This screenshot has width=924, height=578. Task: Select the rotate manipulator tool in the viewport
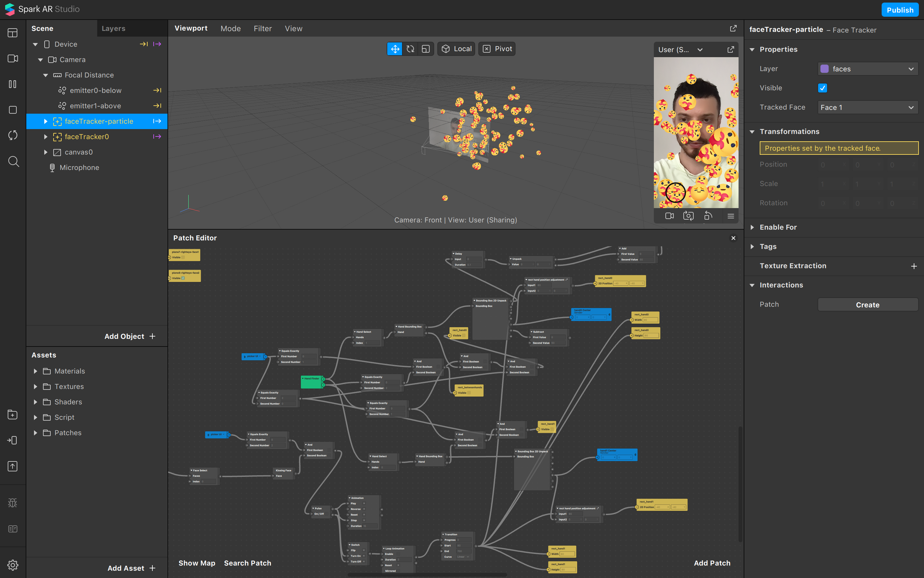(410, 49)
